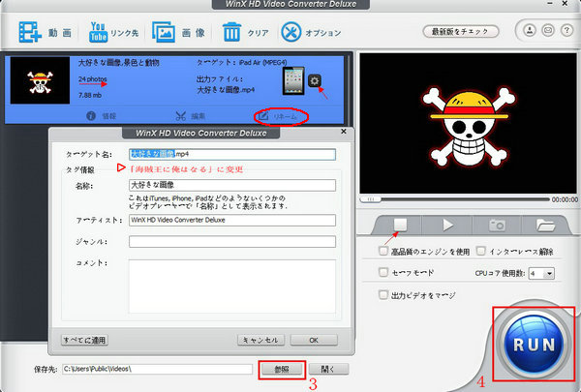Open the YouTube link (リンク先) tool
Screen dimensions: 581x392
pos(98,32)
